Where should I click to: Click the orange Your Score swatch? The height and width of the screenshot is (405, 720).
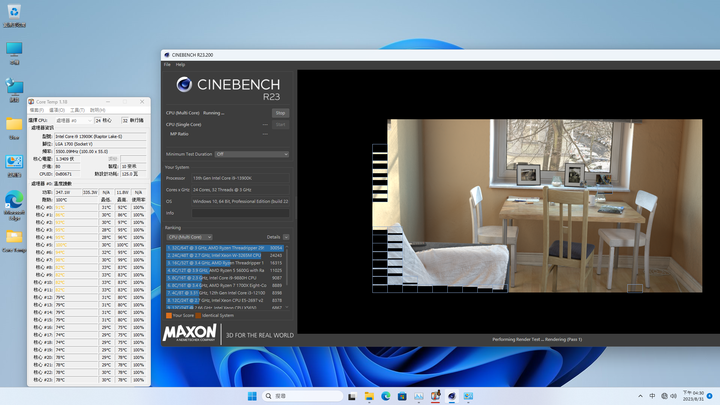pos(169,315)
